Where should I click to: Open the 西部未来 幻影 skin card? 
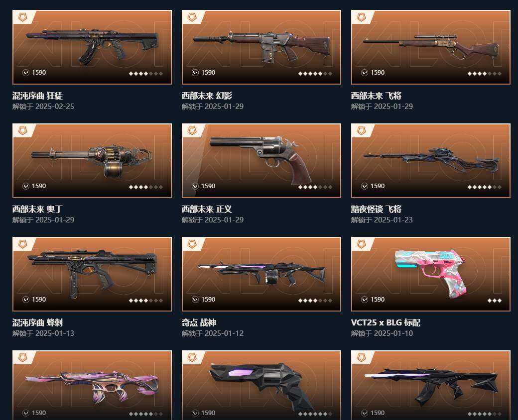pyautogui.click(x=261, y=47)
